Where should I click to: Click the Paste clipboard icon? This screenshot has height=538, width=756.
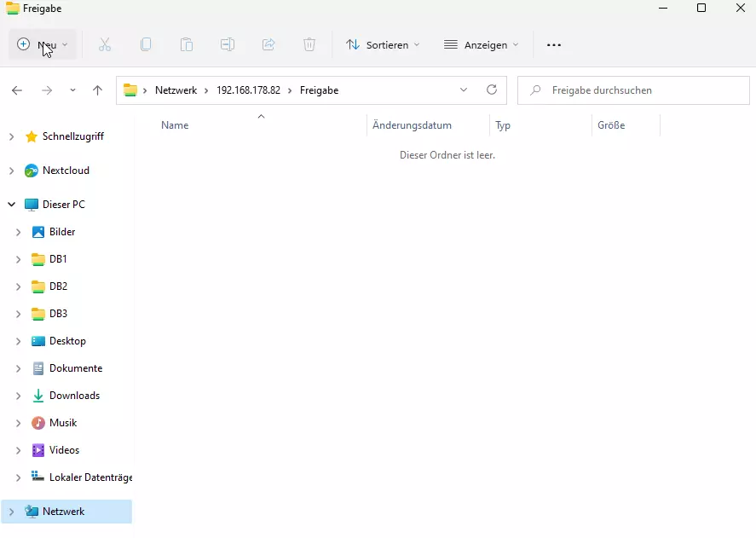coord(187,44)
